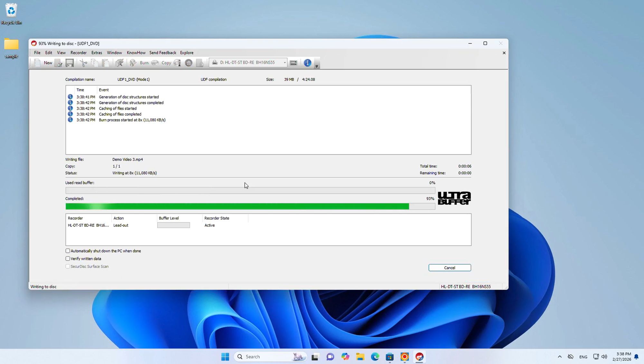The height and width of the screenshot is (364, 644).
Task: Click the Save compilation floppy disk icon
Action: pos(70,63)
